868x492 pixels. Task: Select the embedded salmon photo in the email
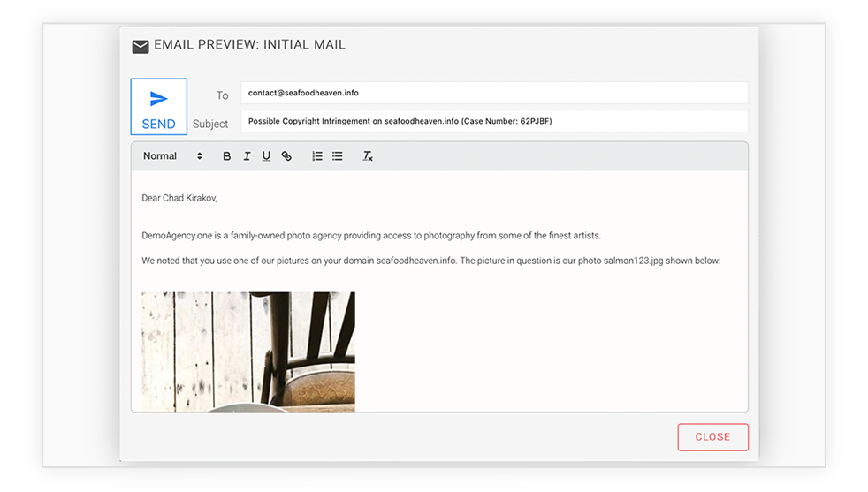click(x=248, y=352)
